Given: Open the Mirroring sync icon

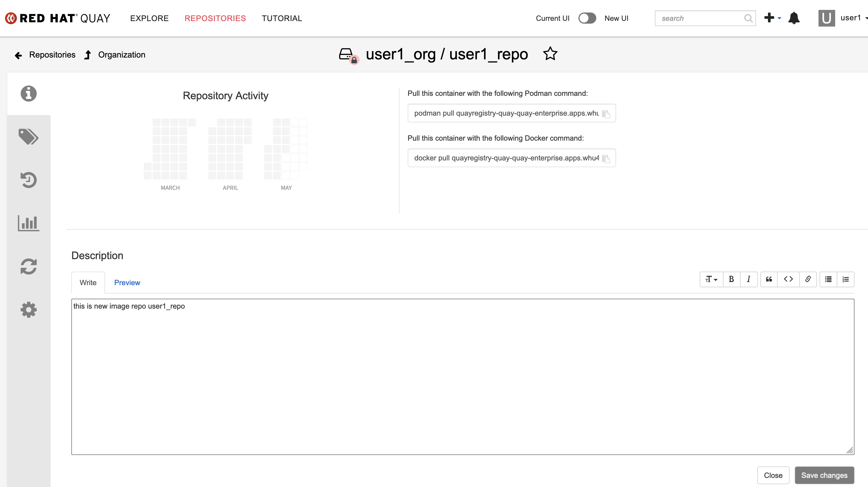Looking at the screenshot, I should (x=28, y=266).
